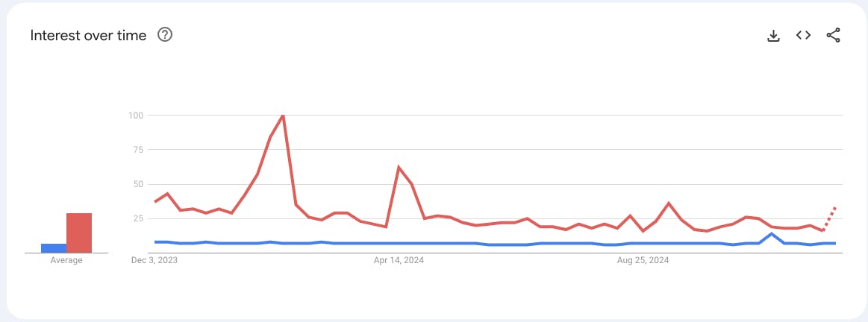Viewport: 868px width, 322px height.
Task: Click the 50 y-axis label
Action: click(x=138, y=183)
